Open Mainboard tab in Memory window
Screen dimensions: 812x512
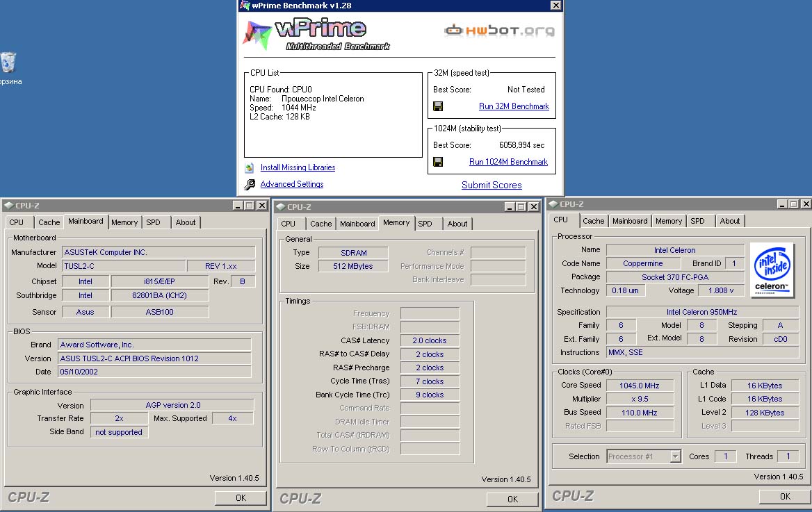coord(357,224)
